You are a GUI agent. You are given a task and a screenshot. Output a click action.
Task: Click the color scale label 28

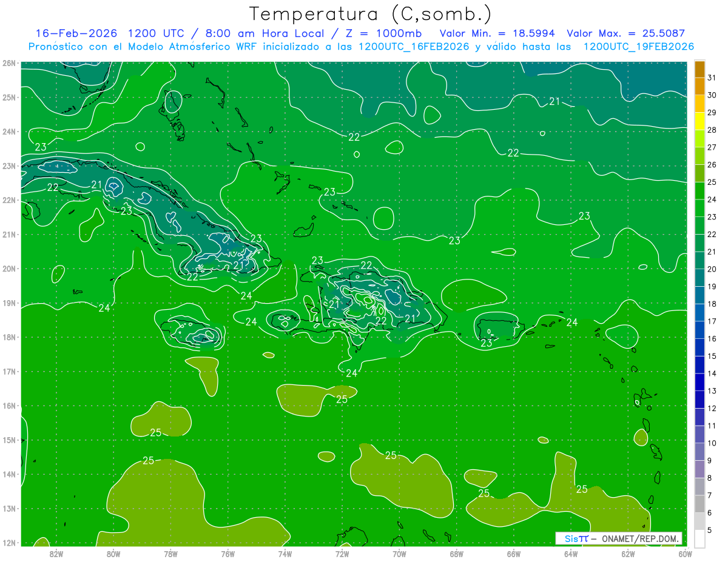tap(712, 130)
